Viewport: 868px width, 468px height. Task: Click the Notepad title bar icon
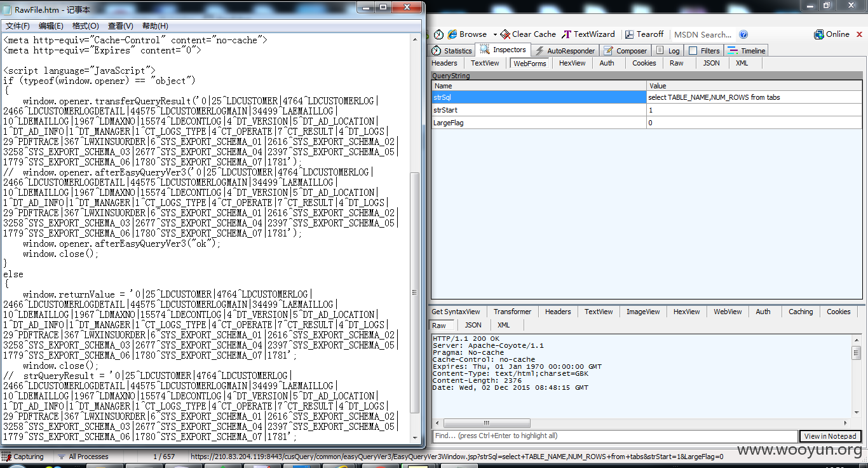click(8, 10)
